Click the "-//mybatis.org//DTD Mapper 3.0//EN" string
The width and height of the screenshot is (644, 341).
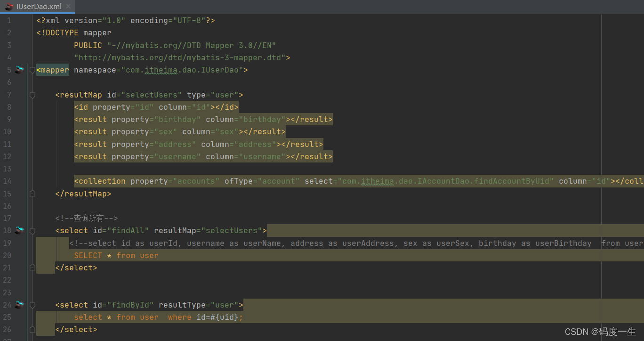192,46
